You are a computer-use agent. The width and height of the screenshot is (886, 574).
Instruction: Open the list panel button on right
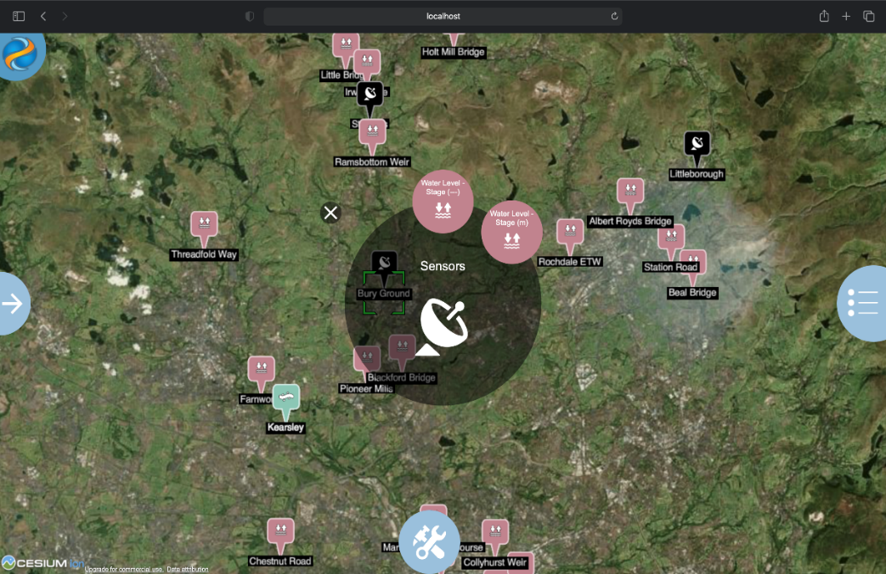click(x=863, y=303)
